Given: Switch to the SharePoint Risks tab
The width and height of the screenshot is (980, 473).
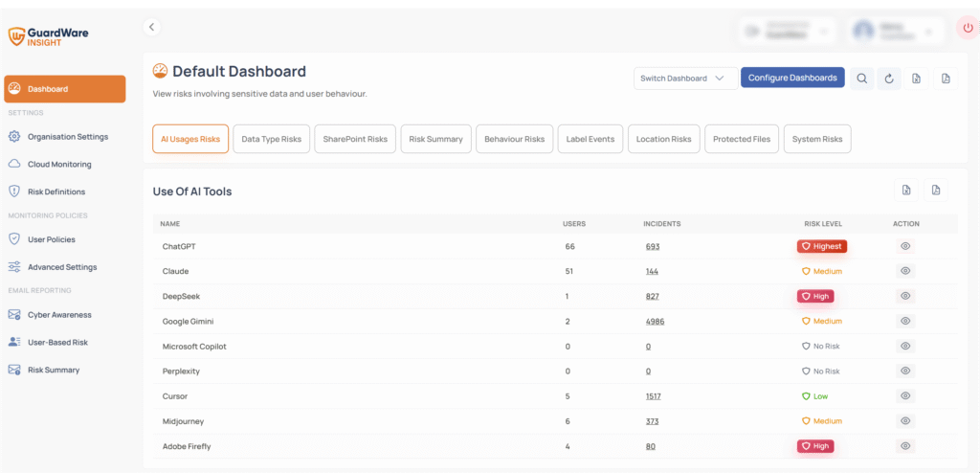Looking at the screenshot, I should click(x=355, y=139).
